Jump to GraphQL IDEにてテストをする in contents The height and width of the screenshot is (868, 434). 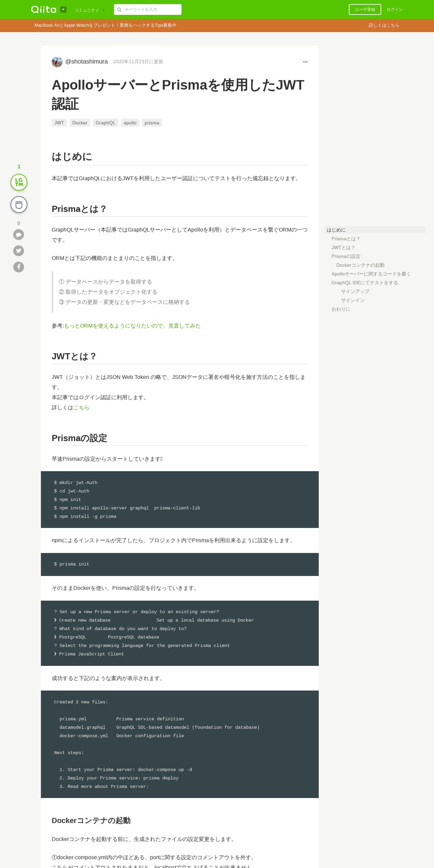(x=365, y=283)
